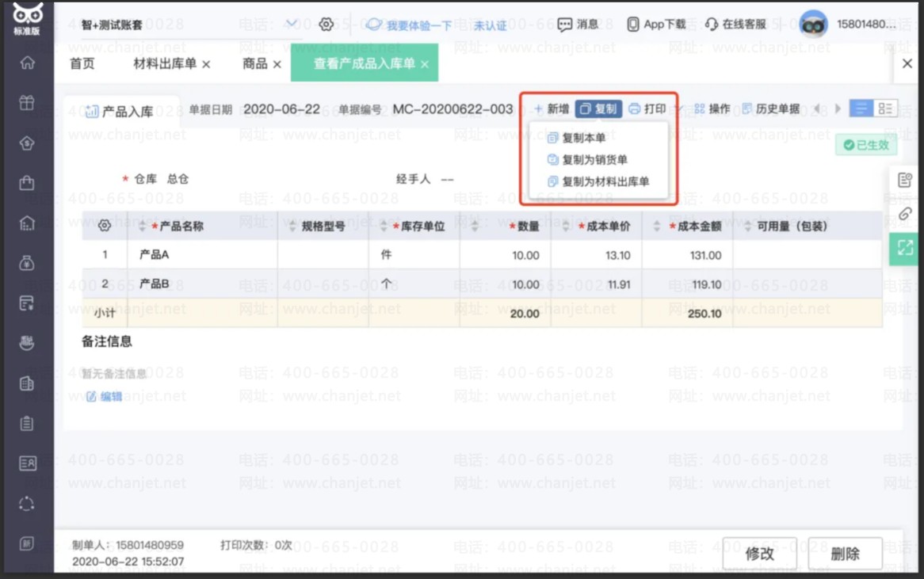Image resolution: width=924 pixels, height=579 pixels.
Task: Click the home icon in left sidebar
Action: point(28,63)
